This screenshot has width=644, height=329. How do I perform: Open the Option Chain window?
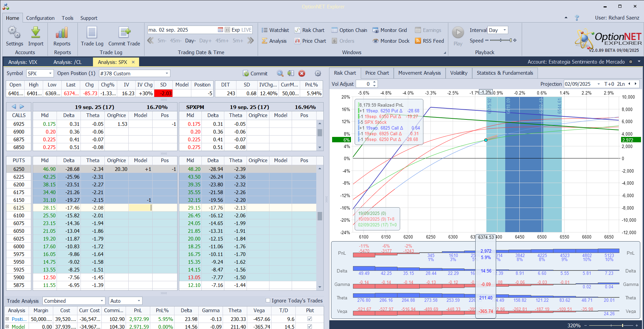[x=349, y=30]
